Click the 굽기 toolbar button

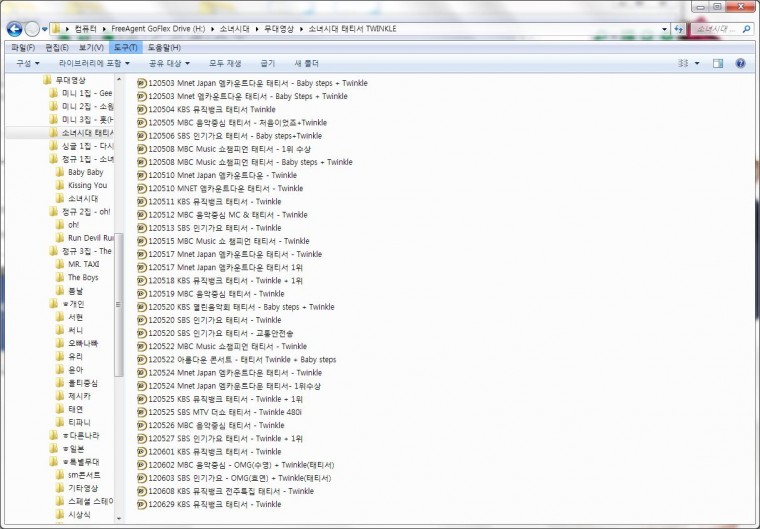click(268, 64)
